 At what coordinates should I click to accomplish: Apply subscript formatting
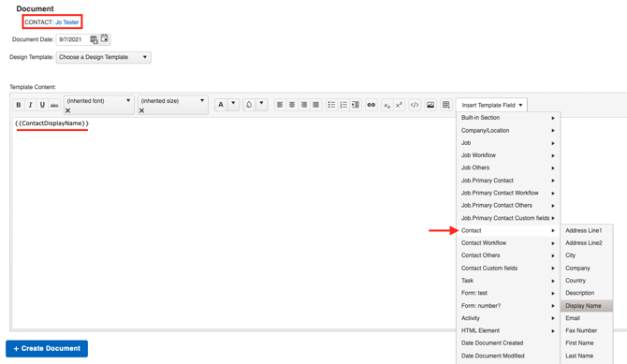point(386,105)
